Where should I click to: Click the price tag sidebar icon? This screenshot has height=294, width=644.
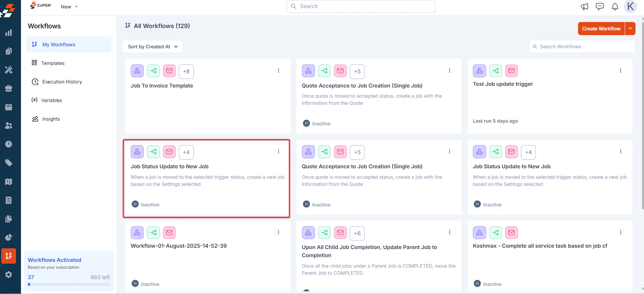tap(9, 163)
